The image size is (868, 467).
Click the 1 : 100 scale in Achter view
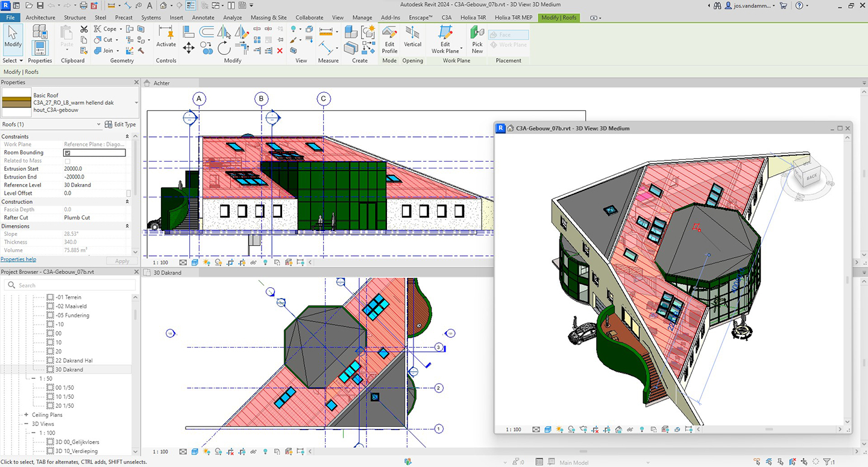point(160,262)
